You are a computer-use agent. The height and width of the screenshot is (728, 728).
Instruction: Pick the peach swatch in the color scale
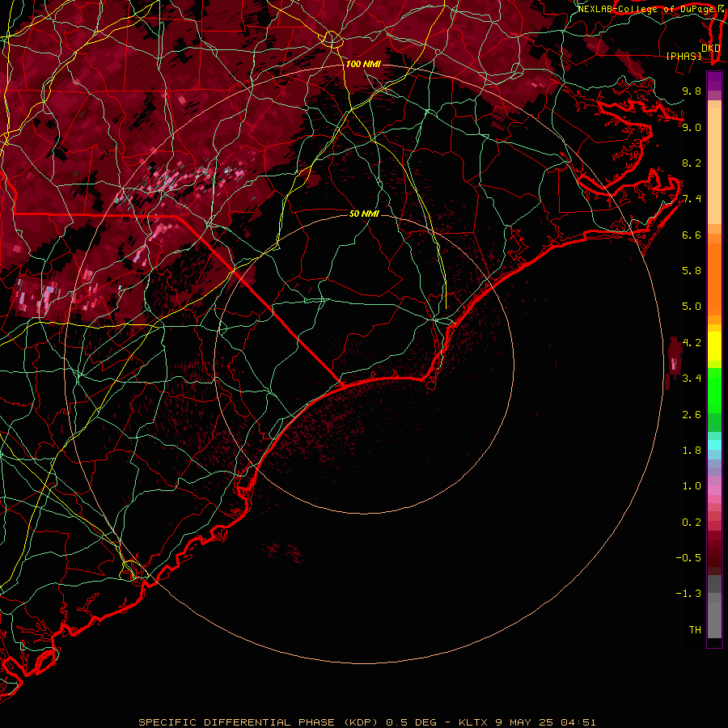[x=714, y=166]
